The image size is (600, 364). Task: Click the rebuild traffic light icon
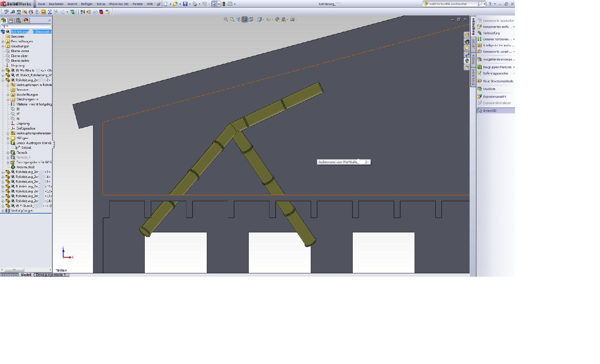click(x=224, y=4)
